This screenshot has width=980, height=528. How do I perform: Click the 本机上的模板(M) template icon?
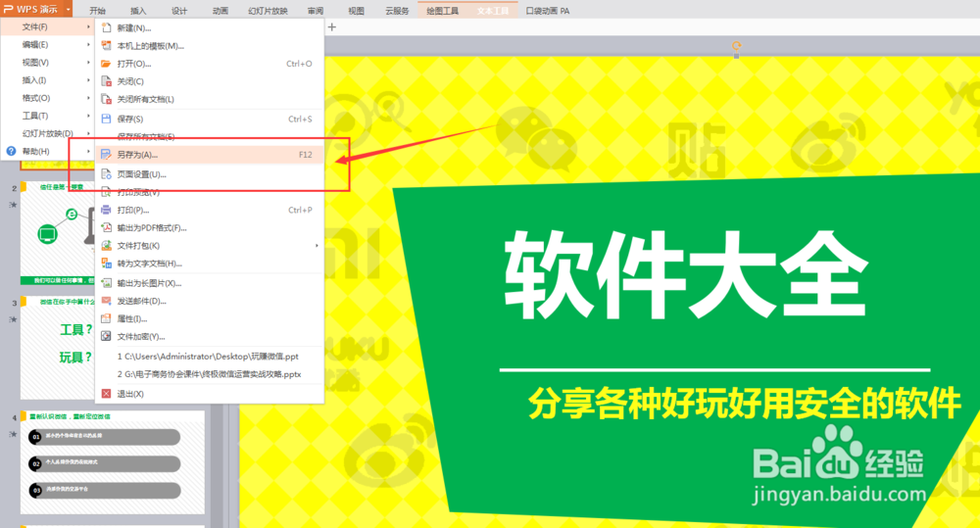coord(106,46)
